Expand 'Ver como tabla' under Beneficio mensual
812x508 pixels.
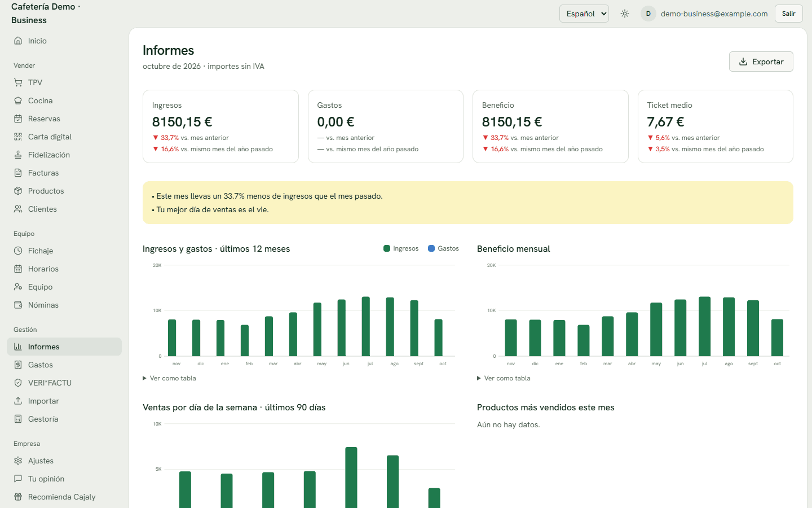pyautogui.click(x=504, y=378)
